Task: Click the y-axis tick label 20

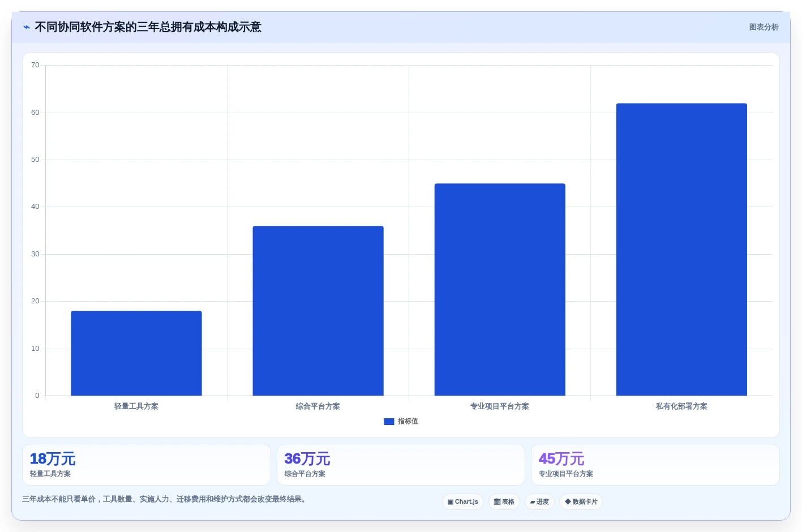Action: (35, 301)
